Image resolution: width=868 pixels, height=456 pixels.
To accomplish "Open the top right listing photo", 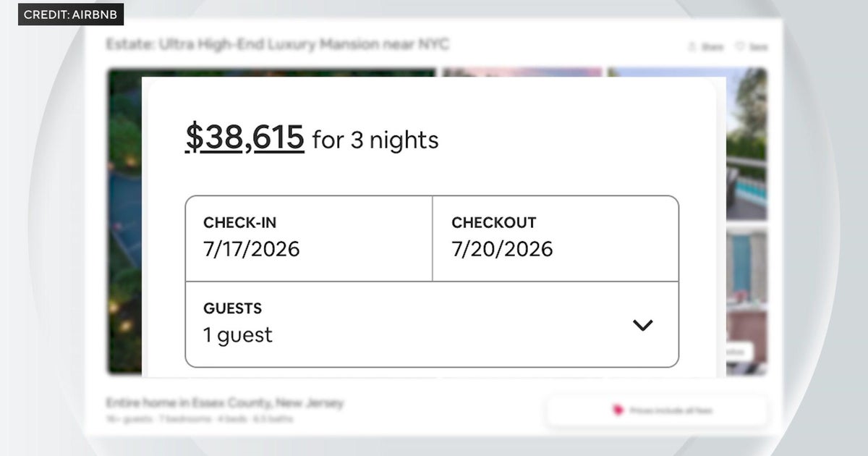I will point(745,145).
